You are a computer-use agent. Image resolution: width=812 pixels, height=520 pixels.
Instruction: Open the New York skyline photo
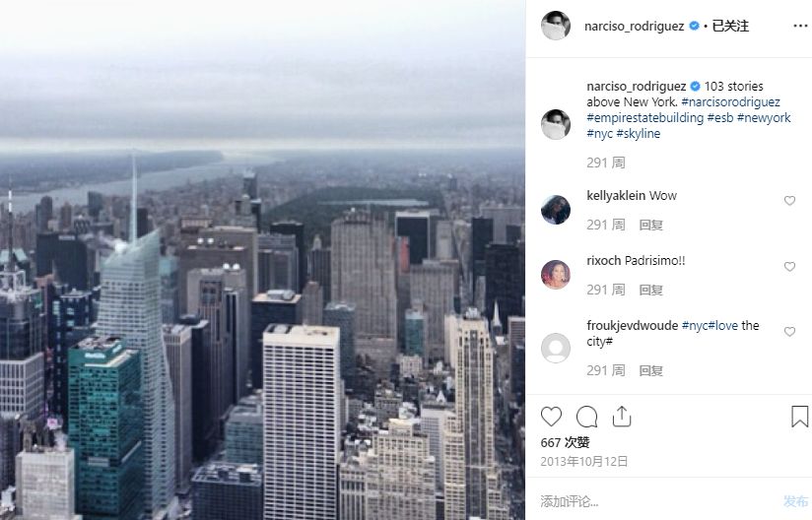pyautogui.click(x=262, y=260)
